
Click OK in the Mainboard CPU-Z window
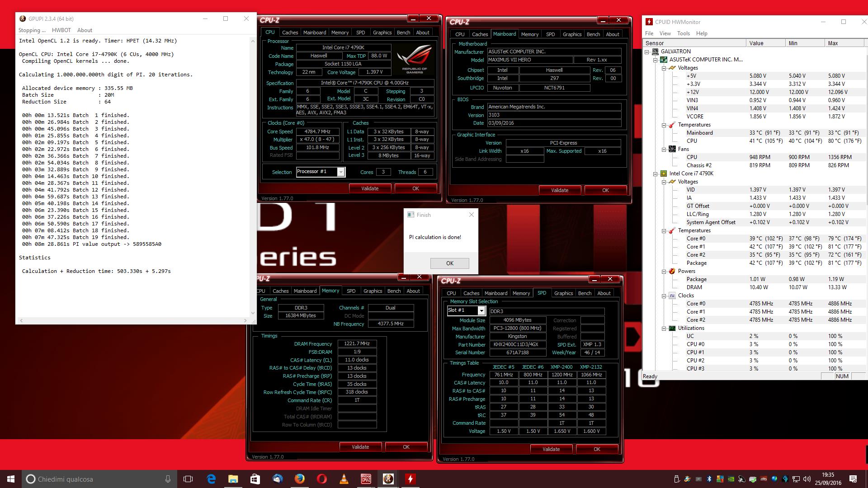pyautogui.click(x=605, y=190)
